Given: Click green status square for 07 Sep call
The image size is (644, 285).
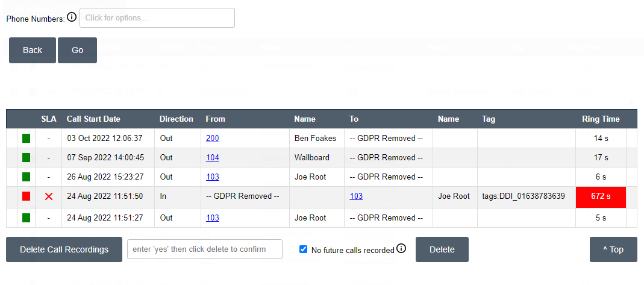Looking at the screenshot, I should pos(26,158).
